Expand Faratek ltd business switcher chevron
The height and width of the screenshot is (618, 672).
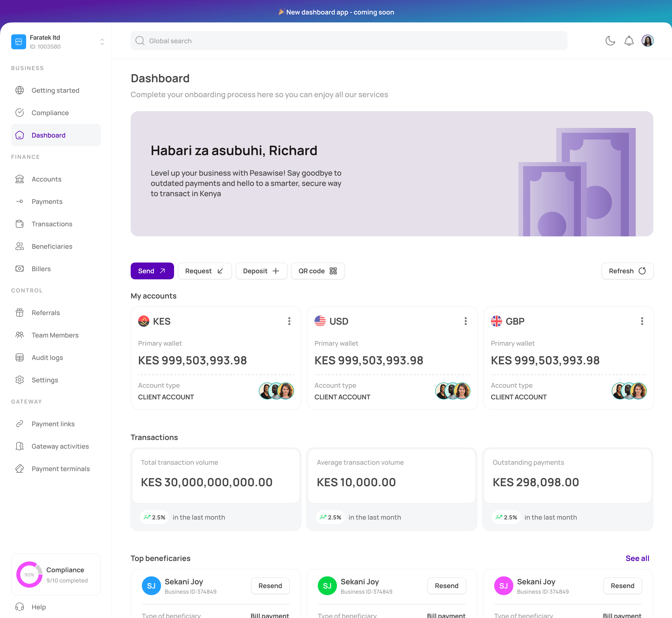pos(102,42)
